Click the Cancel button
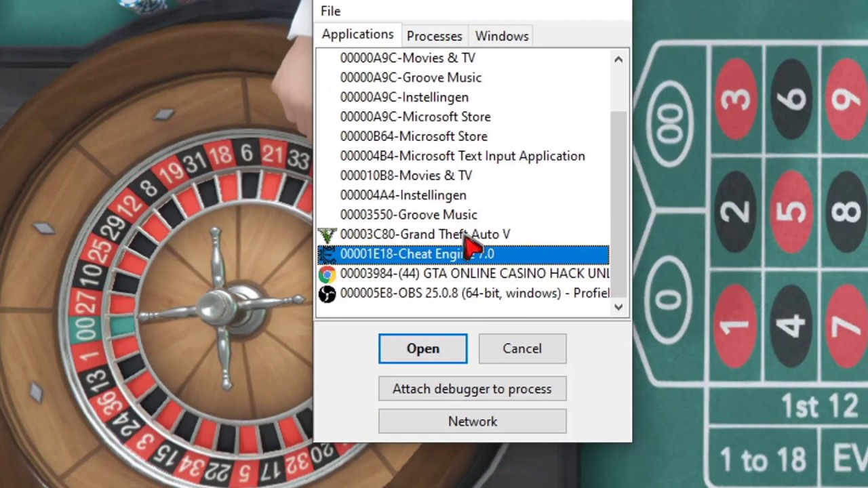Viewport: 868px width, 488px height. pos(522,348)
